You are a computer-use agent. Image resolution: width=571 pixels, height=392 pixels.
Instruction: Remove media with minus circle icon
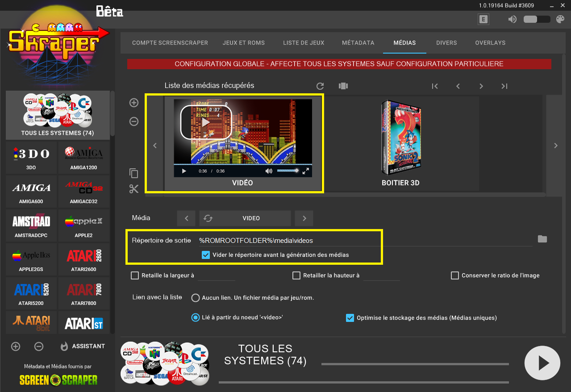[x=134, y=121]
